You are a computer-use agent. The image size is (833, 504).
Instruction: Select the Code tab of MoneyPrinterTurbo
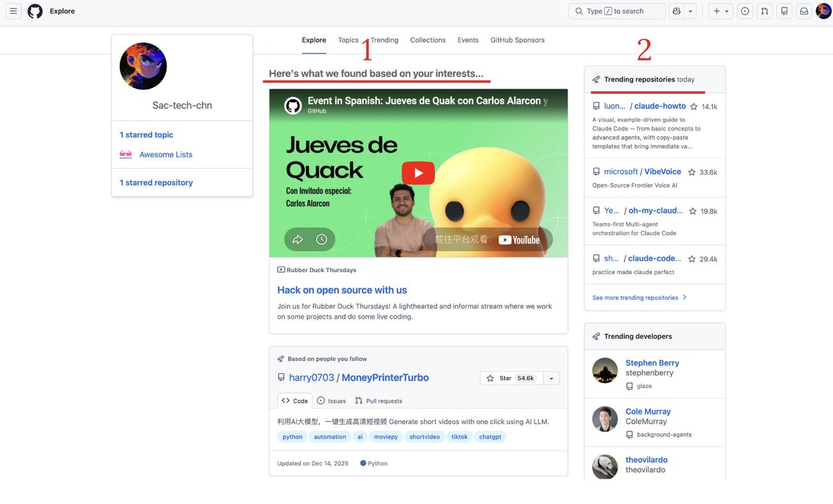coord(295,401)
